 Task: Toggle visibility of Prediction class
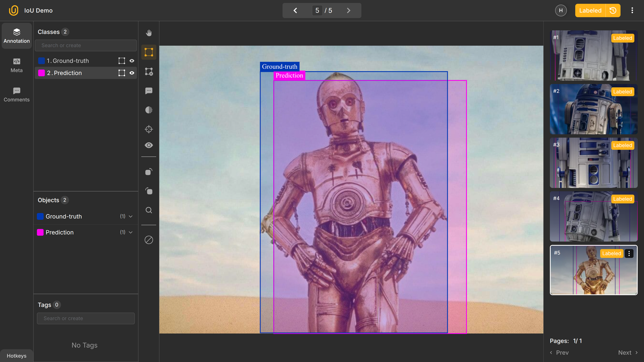(x=132, y=73)
